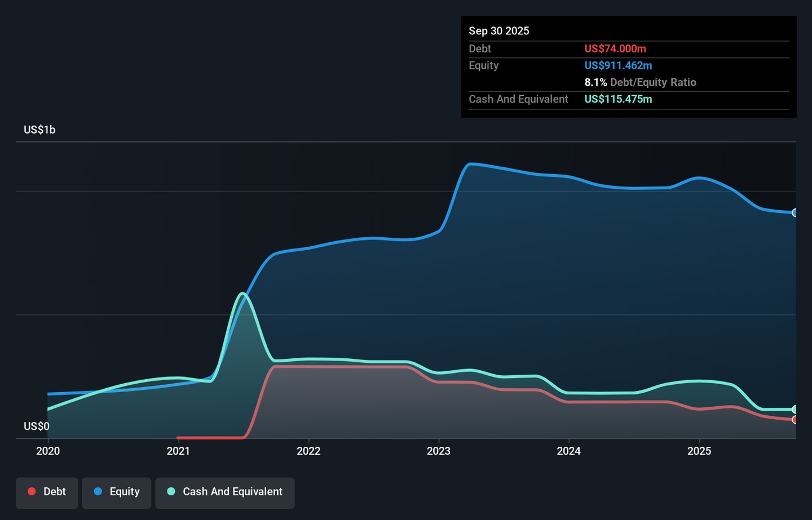Click the Sep 30 2025 tooltip date
Viewport: 812px width, 520px height.
pyautogui.click(x=499, y=31)
